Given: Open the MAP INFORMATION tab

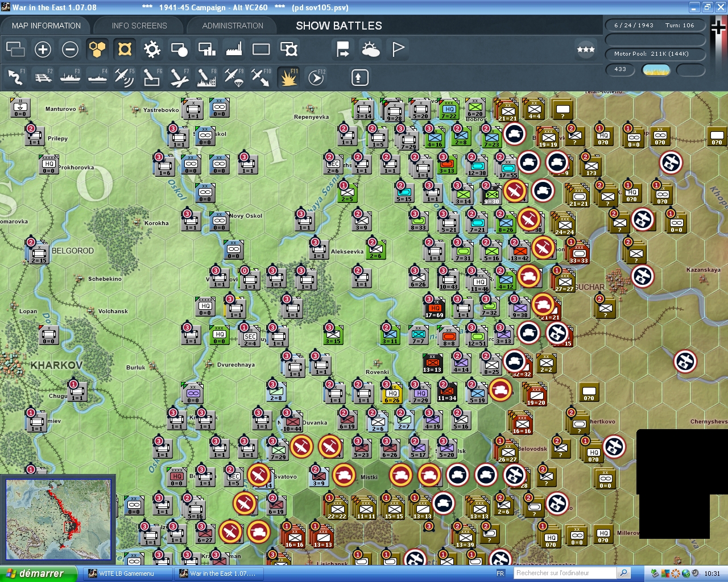Looking at the screenshot, I should click(46, 26).
